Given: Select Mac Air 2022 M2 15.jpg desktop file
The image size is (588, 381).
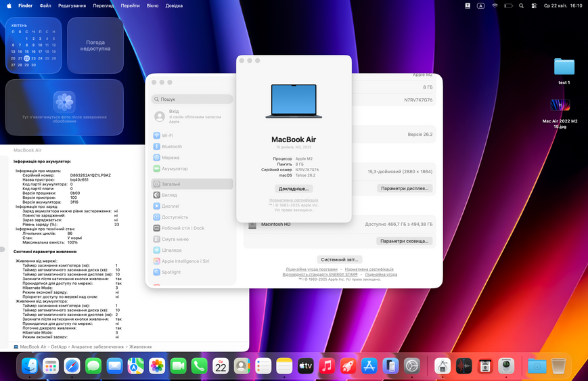Looking at the screenshot, I should pyautogui.click(x=560, y=114).
